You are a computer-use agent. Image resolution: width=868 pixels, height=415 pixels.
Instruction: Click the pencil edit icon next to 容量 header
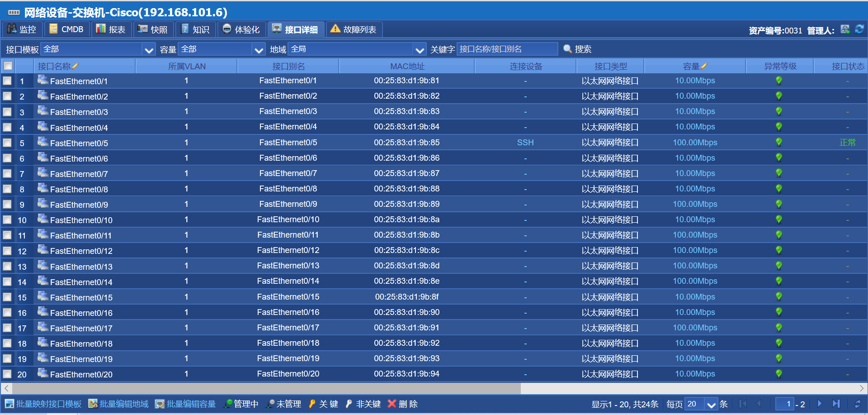(704, 66)
